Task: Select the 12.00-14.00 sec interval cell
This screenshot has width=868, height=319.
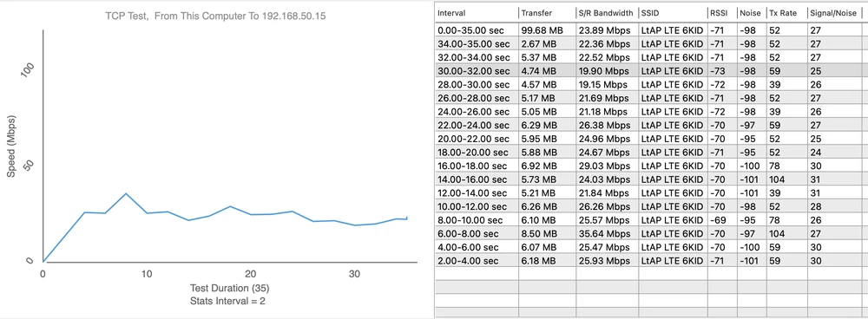Action: [x=477, y=193]
